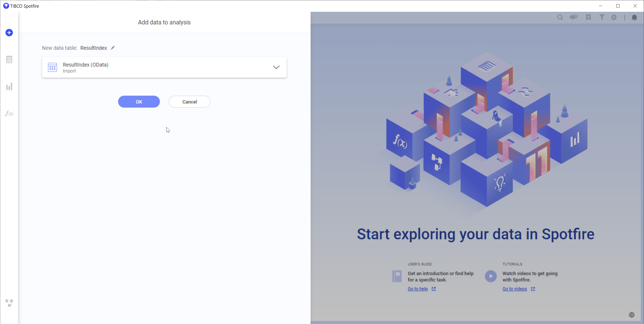Click the pencil icon to rename ResultIndex
Screen dimensions: 644x324
(113, 48)
